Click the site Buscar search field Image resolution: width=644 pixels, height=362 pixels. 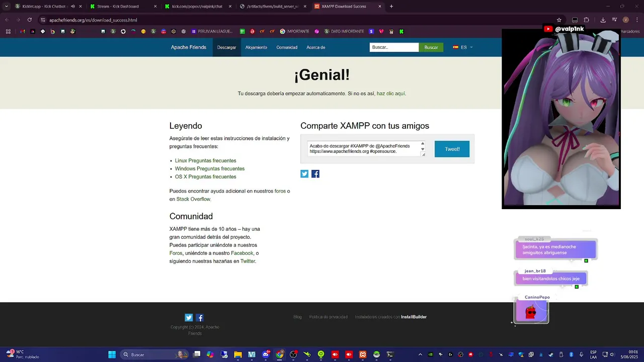pos(394,47)
